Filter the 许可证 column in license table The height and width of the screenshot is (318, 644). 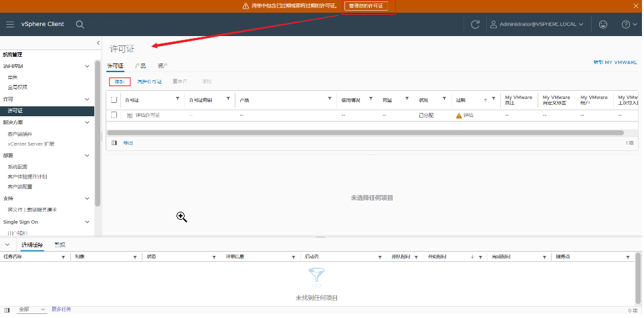[177, 98]
